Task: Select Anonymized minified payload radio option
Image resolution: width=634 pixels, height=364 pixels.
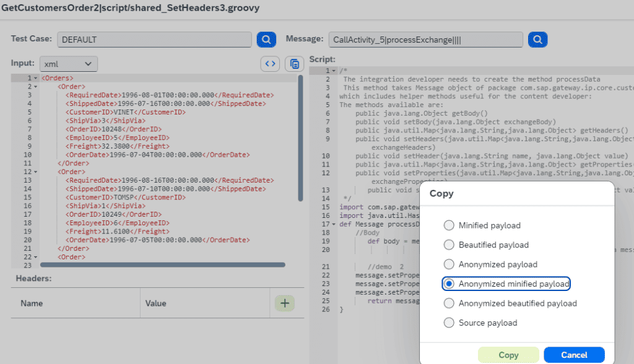Action: click(x=449, y=284)
